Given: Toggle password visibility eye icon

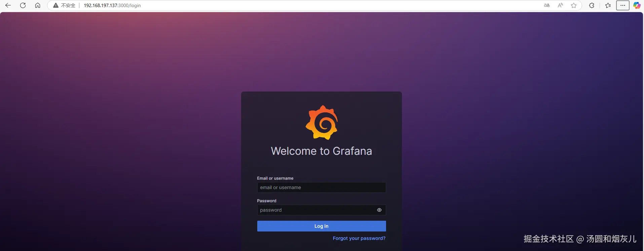Looking at the screenshot, I should tap(379, 210).
